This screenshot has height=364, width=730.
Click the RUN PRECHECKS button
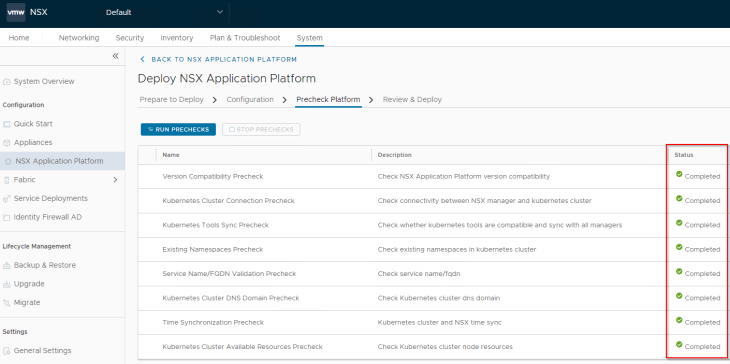point(178,129)
